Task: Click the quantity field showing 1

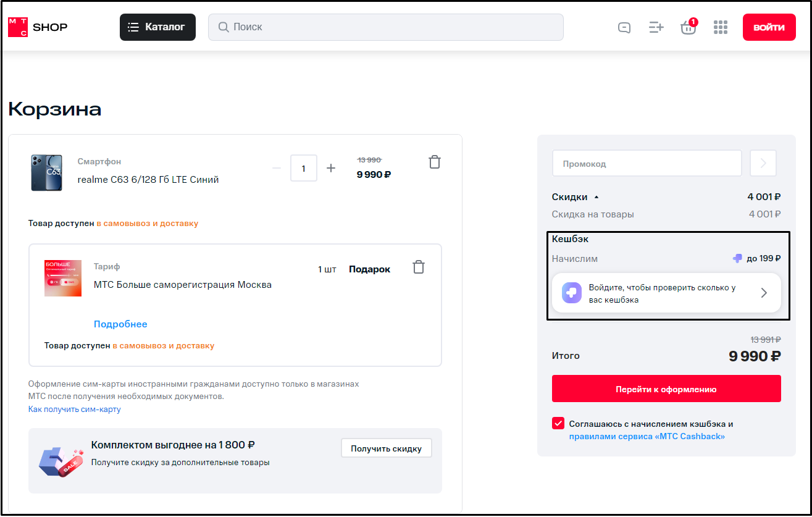Action: 304,168
